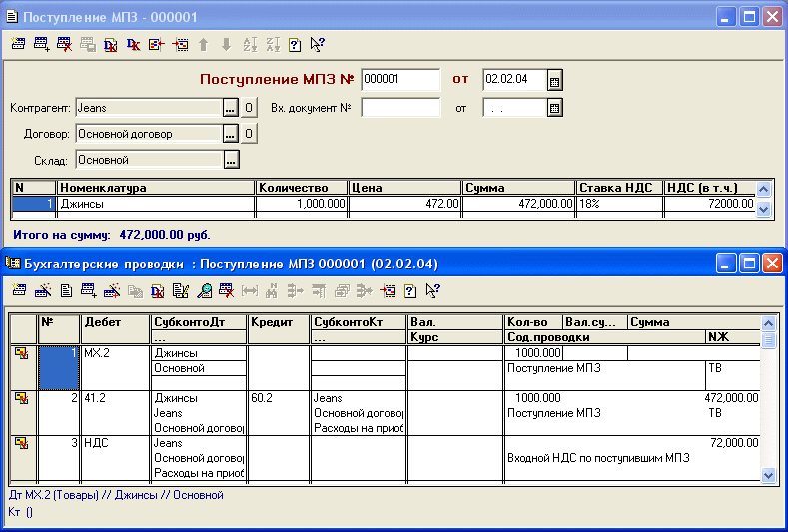Click the help icon in postings toolbar
Viewport: 788px width, 532px height.
coord(409,290)
